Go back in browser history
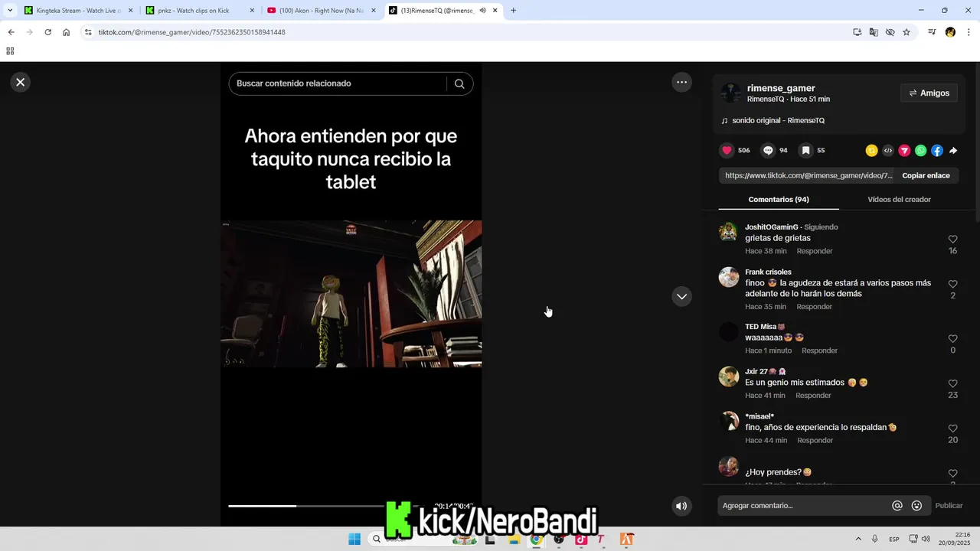Screen dimensions: 980x551 coord(11,32)
